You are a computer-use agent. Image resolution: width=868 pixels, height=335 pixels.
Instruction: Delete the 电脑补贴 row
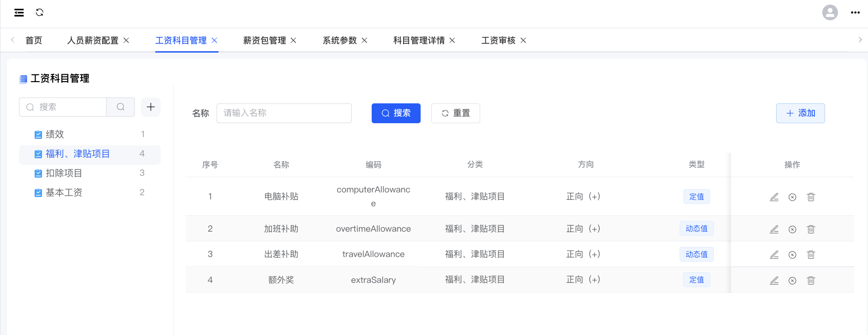coord(811,197)
